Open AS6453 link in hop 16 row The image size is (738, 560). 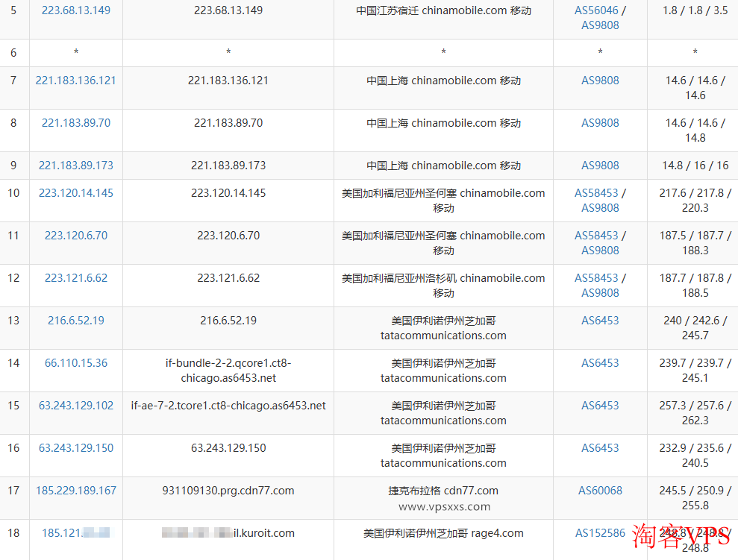tap(600, 448)
